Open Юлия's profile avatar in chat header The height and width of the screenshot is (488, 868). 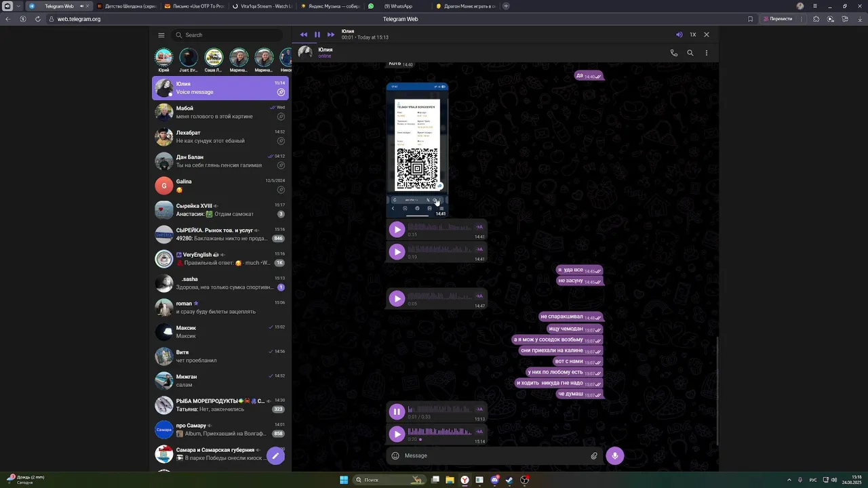coord(305,53)
